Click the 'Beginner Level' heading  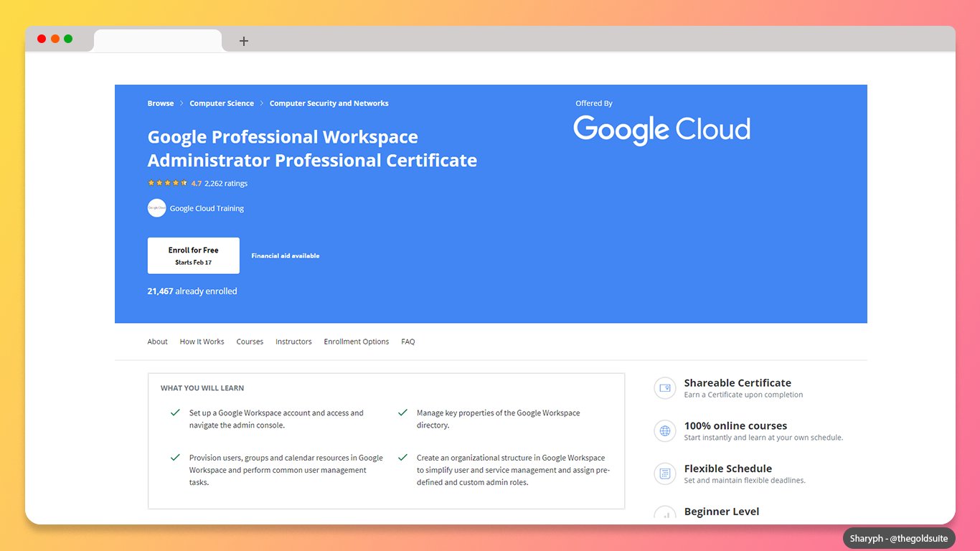[x=722, y=512]
